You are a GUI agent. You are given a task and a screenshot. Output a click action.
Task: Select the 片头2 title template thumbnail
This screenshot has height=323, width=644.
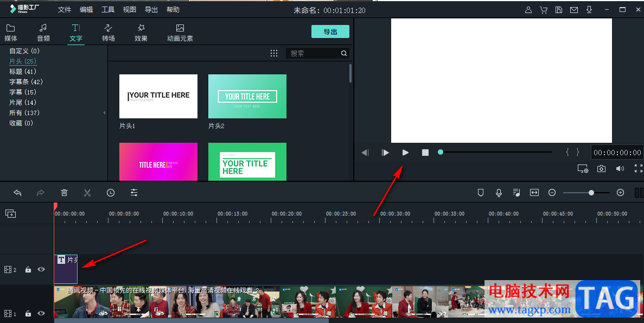pyautogui.click(x=247, y=96)
